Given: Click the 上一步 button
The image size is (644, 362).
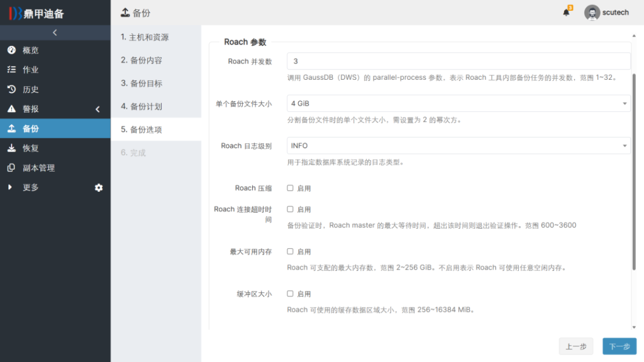Looking at the screenshot, I should pyautogui.click(x=575, y=346).
